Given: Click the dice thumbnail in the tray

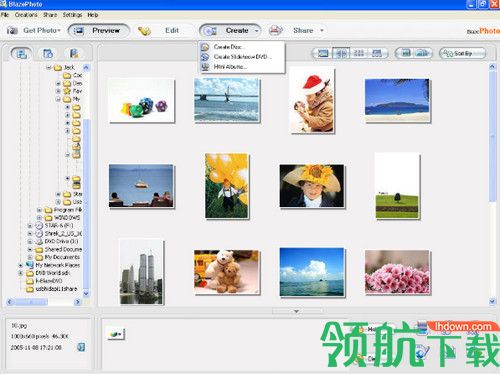Looking at the screenshot, I should [116, 334].
